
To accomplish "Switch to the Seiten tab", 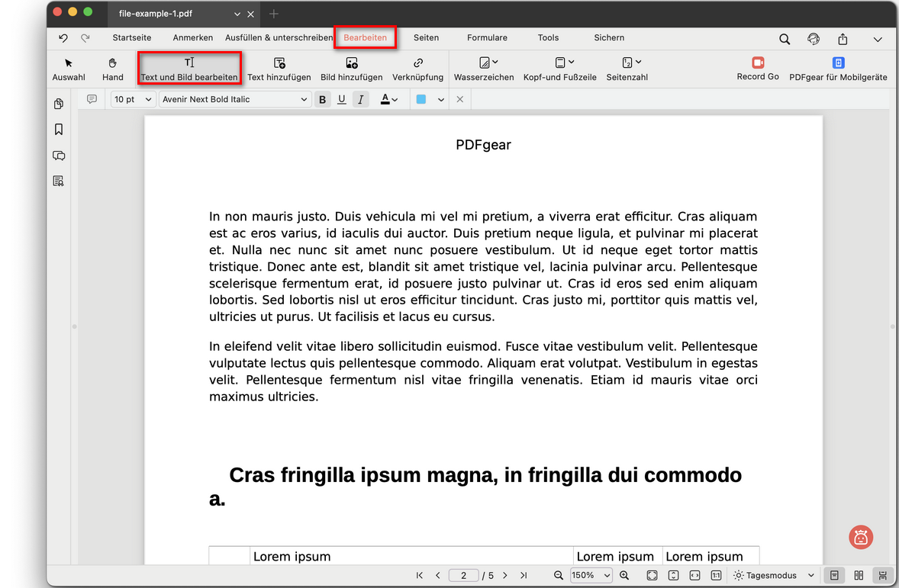I will pyautogui.click(x=426, y=37).
